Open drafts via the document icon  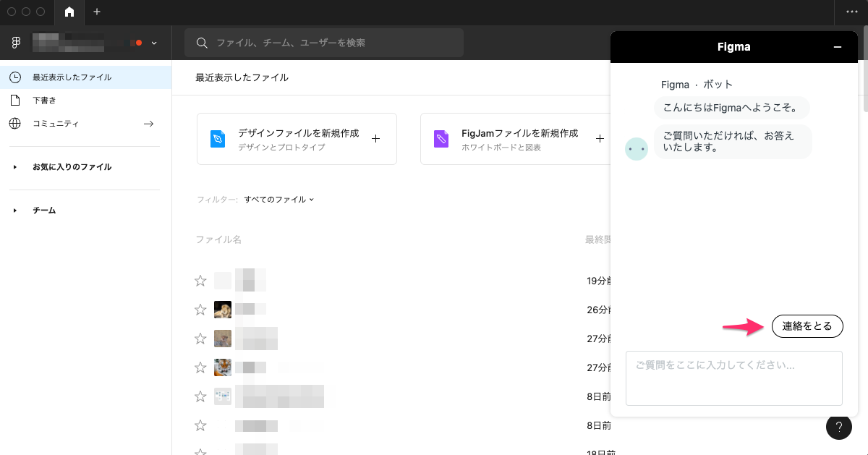click(x=15, y=100)
